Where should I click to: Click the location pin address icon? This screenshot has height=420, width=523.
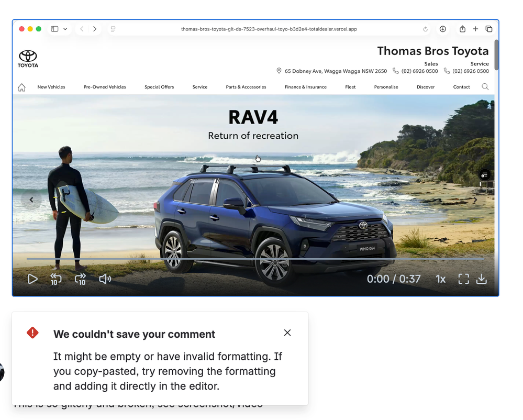tap(279, 71)
